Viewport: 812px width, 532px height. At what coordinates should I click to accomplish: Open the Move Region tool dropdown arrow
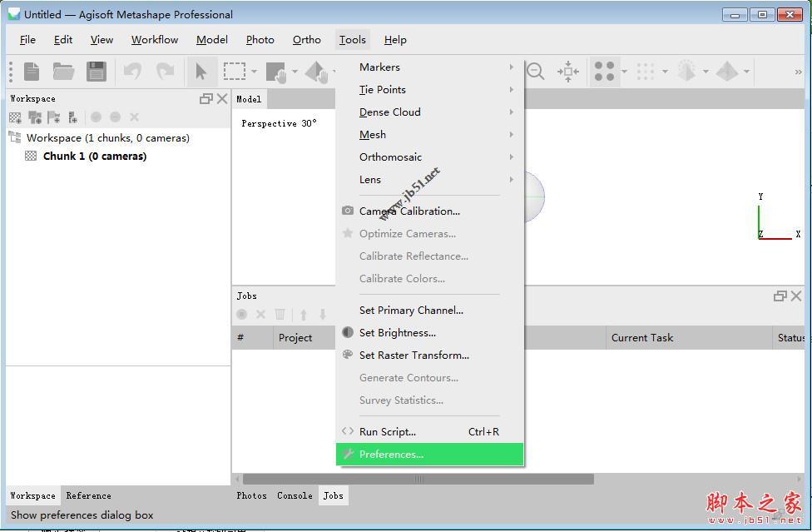click(295, 72)
